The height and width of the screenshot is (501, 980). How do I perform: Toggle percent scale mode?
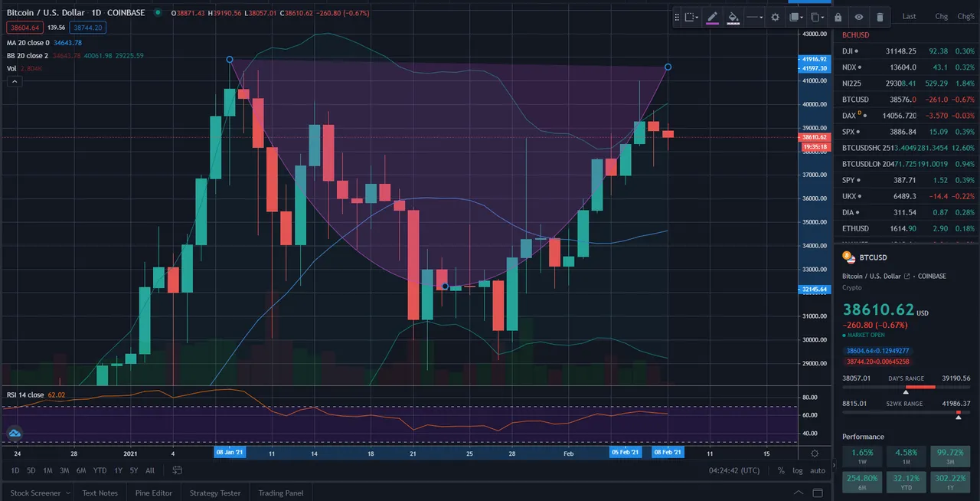(x=781, y=470)
